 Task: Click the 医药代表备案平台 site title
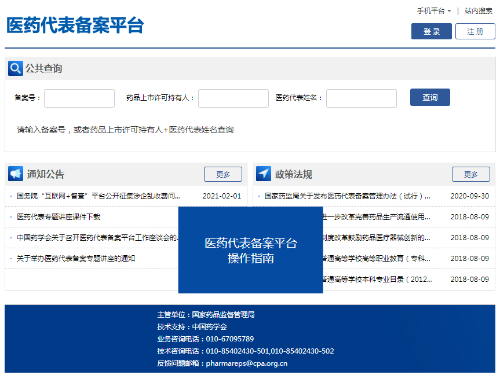(x=75, y=25)
